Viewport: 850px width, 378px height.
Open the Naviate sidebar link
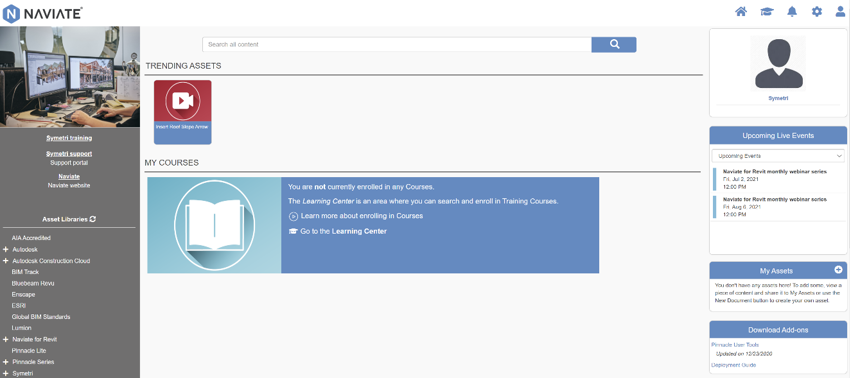69,177
